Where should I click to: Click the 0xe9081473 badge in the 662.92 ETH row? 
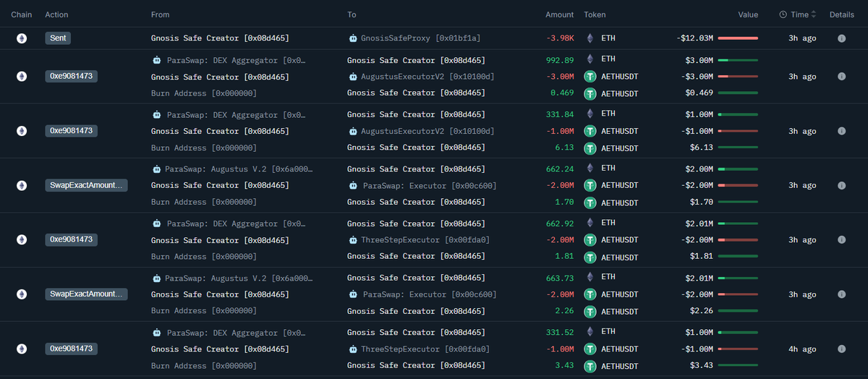click(x=71, y=239)
